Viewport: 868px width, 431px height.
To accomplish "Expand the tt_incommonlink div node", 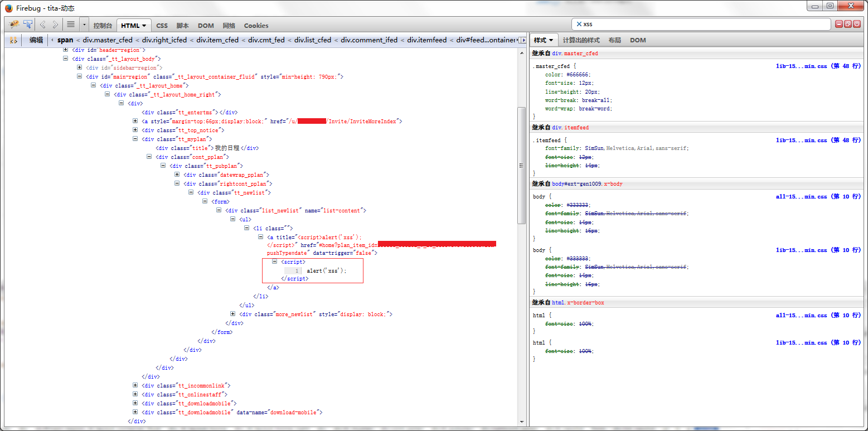I will point(135,385).
